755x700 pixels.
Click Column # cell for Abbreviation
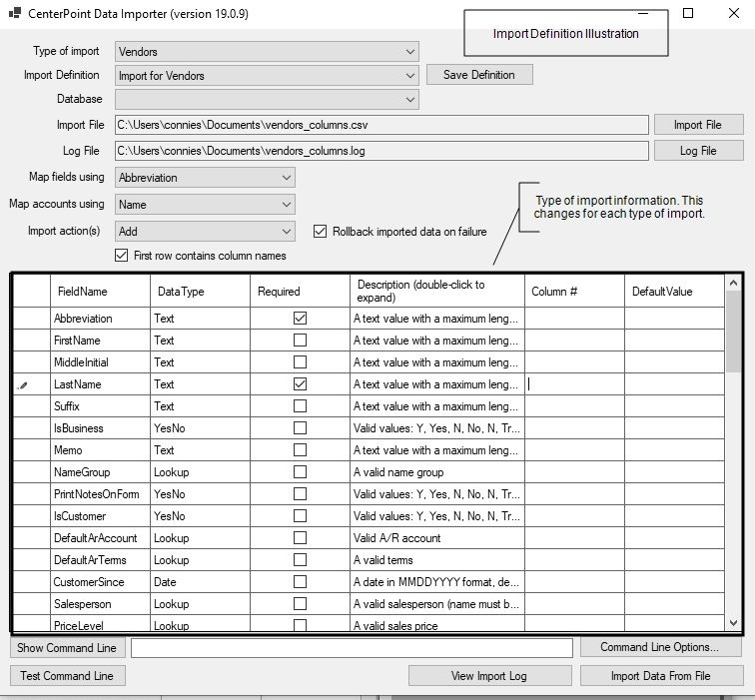pyautogui.click(x=574, y=319)
